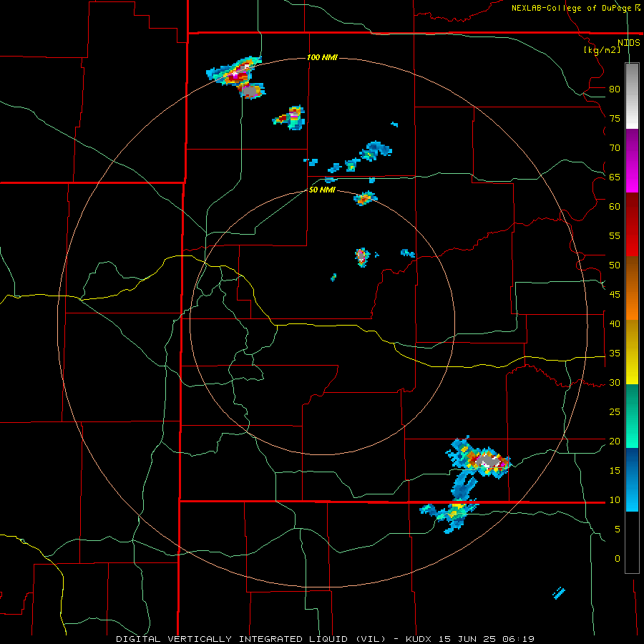Click the scale value 30

click(x=615, y=382)
